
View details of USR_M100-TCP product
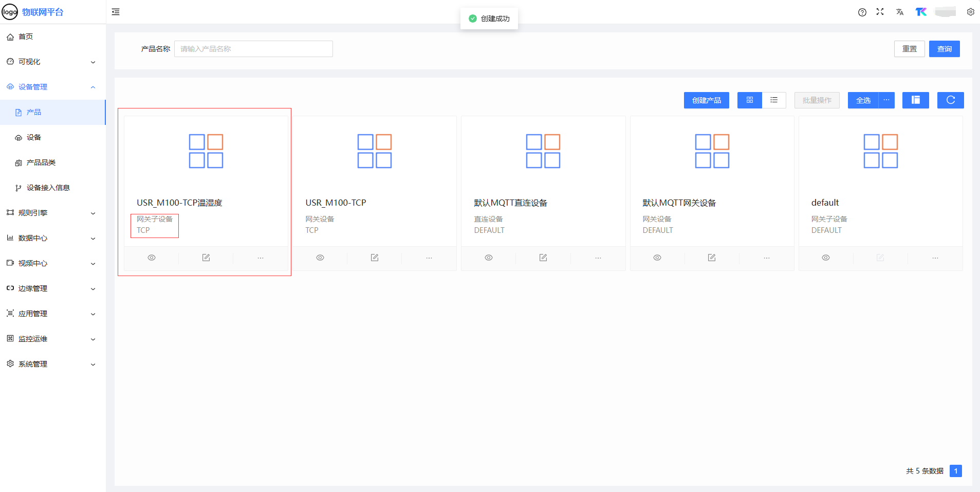(320, 258)
